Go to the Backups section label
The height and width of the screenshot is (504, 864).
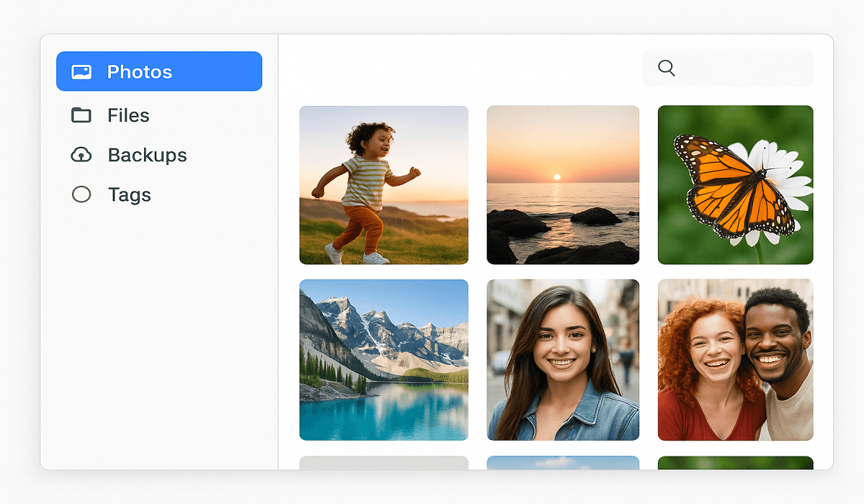(147, 155)
